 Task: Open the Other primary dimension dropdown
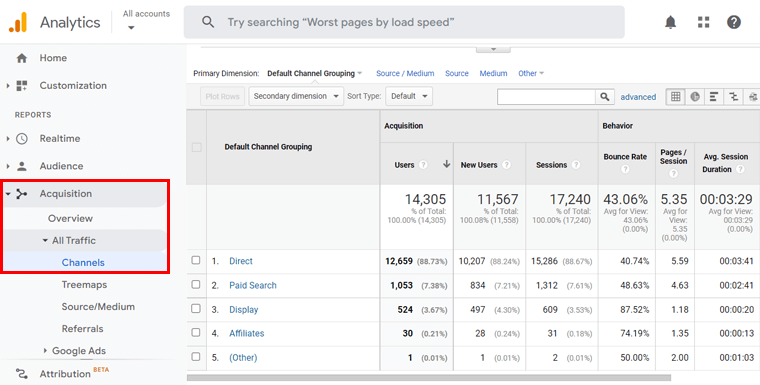531,73
